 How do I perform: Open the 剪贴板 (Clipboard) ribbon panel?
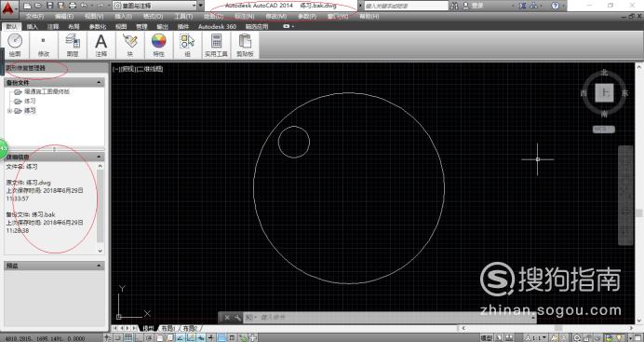point(245,45)
